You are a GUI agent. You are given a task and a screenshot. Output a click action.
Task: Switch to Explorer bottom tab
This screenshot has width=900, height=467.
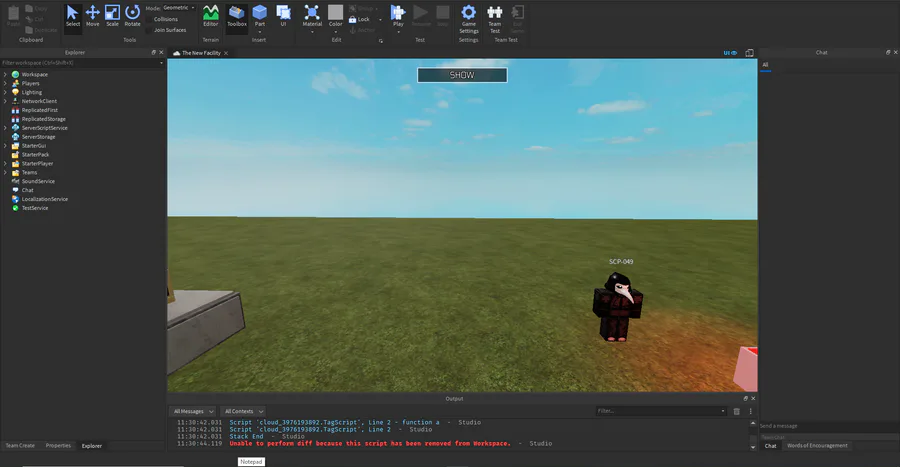coord(92,446)
